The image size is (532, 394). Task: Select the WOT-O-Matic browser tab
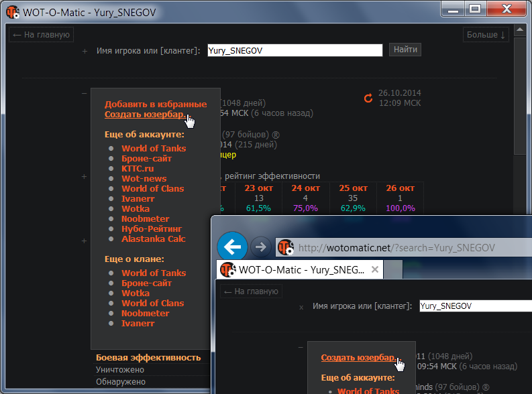[299, 269]
